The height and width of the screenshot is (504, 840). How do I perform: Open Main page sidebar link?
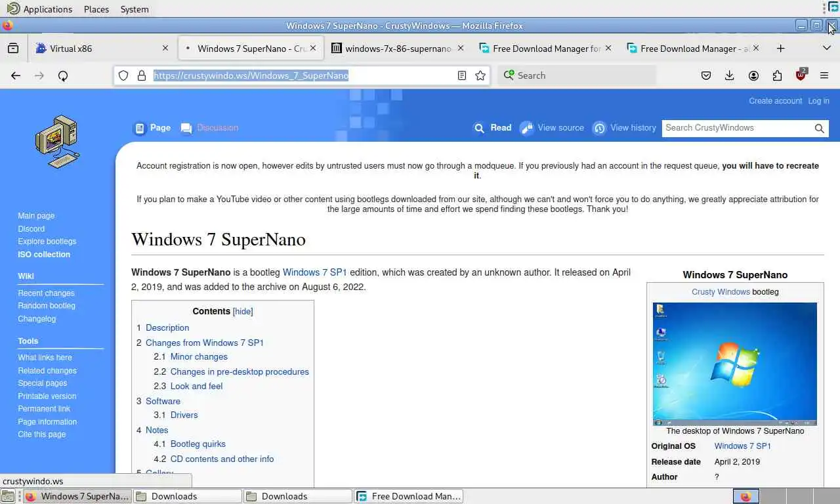(x=36, y=216)
